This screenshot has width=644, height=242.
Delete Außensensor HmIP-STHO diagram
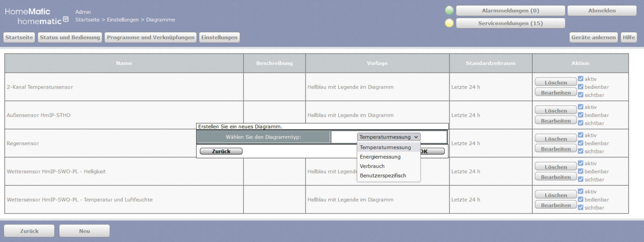point(556,111)
